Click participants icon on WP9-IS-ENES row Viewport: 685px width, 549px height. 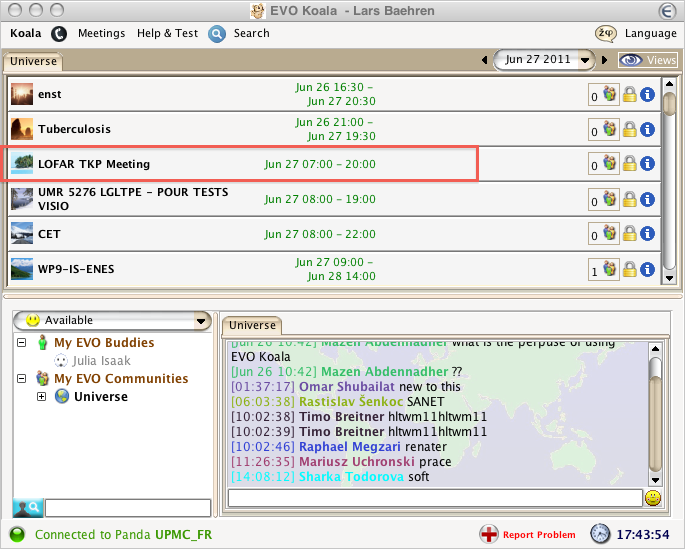point(609,268)
